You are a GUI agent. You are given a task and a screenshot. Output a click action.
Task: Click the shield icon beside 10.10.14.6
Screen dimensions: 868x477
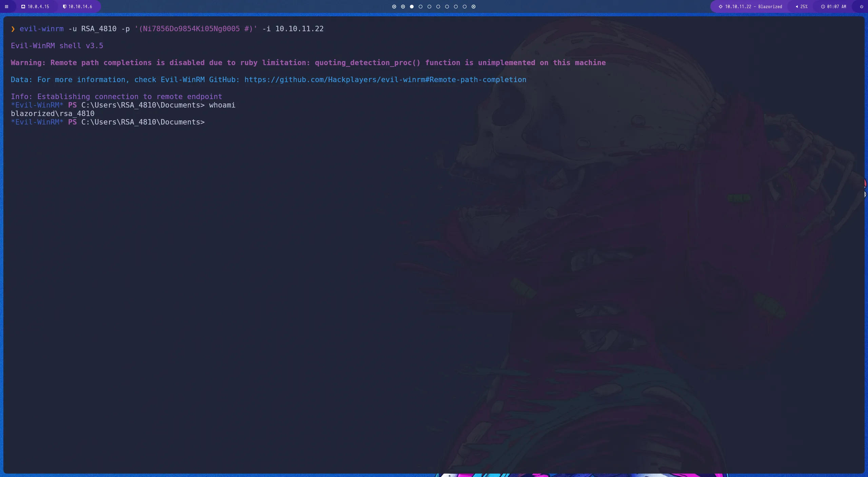64,6
